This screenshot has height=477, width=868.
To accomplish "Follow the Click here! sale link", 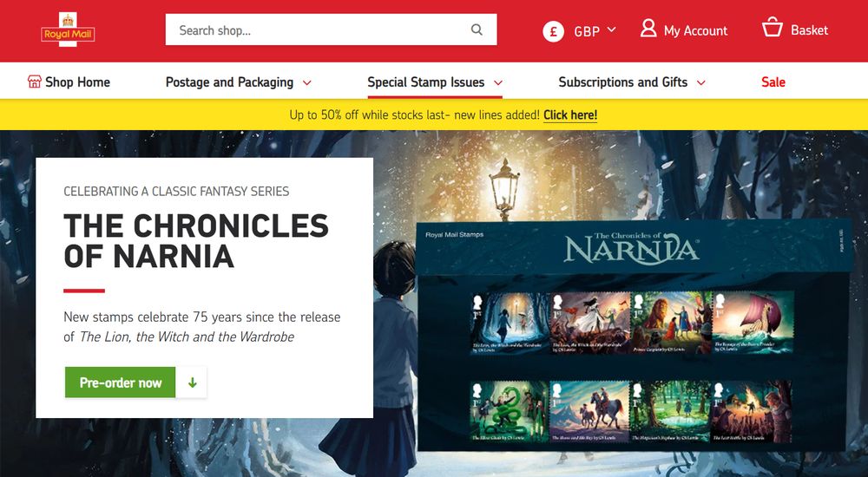I will pyautogui.click(x=570, y=115).
